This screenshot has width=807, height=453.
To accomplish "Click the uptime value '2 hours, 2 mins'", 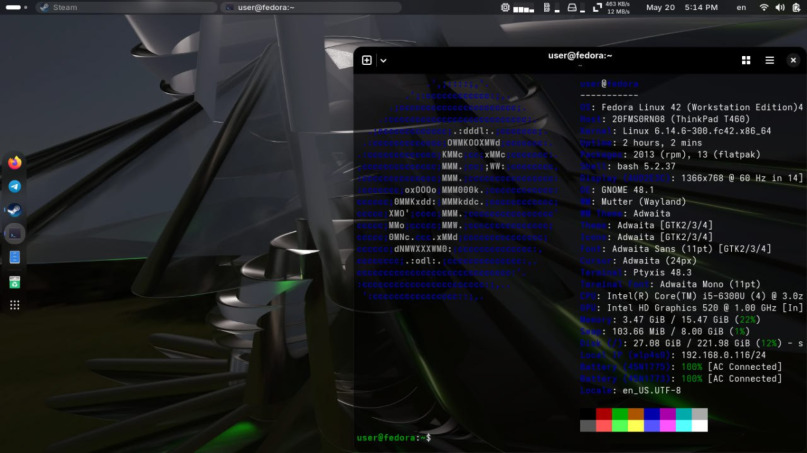I will coord(662,143).
